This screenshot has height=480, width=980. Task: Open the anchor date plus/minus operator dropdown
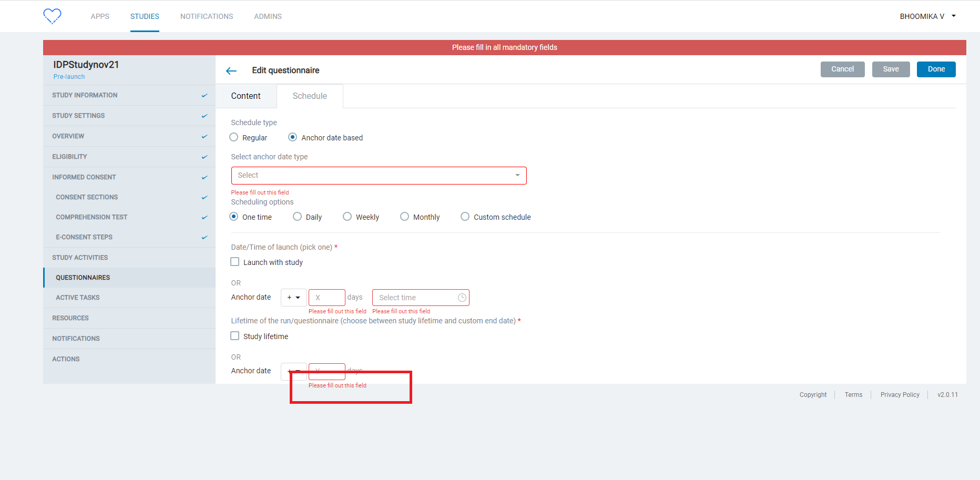[293, 297]
